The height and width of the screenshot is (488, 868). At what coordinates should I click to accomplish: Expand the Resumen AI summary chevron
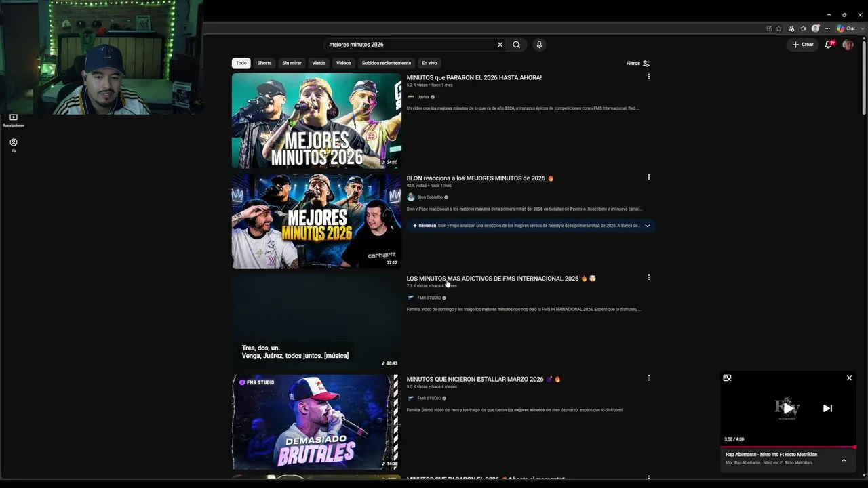(x=647, y=226)
